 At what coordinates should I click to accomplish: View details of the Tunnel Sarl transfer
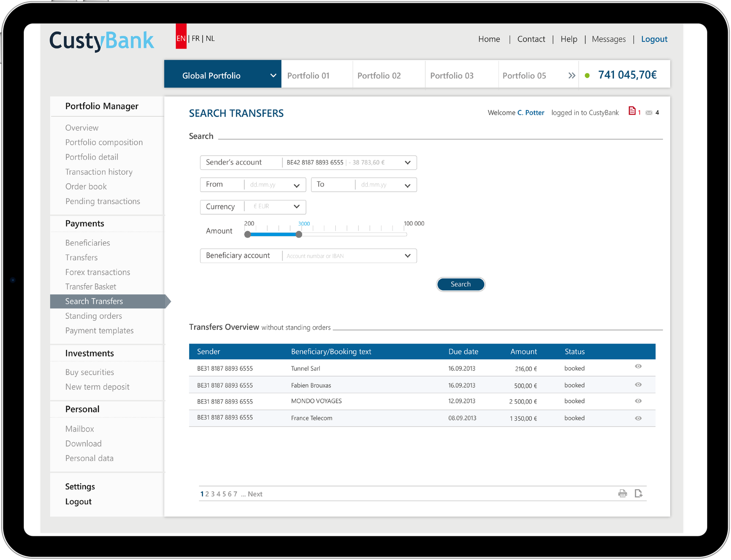[638, 366]
